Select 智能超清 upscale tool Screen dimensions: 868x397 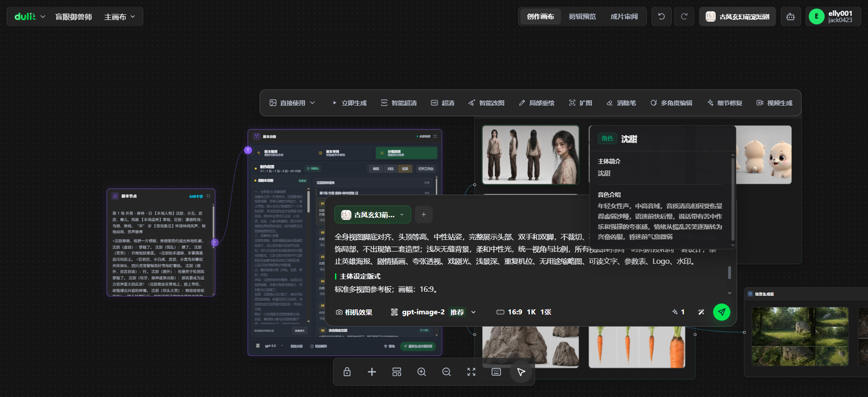(399, 103)
